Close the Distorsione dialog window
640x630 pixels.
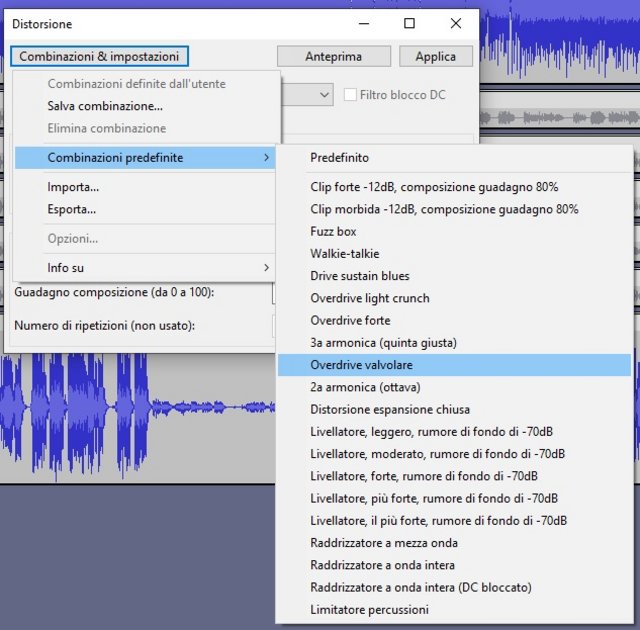(x=456, y=23)
